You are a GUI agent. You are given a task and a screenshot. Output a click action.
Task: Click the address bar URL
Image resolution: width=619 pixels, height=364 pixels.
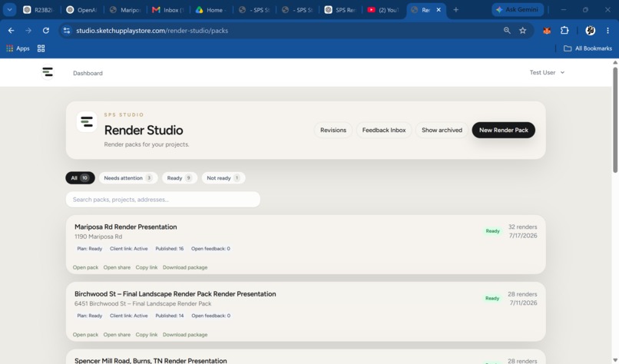[152, 31]
